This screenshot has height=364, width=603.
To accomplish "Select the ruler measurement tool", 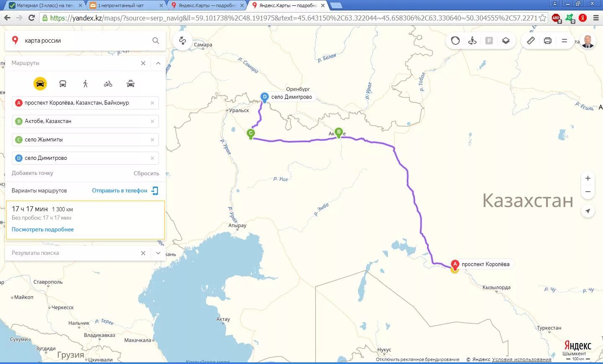I will [x=531, y=41].
